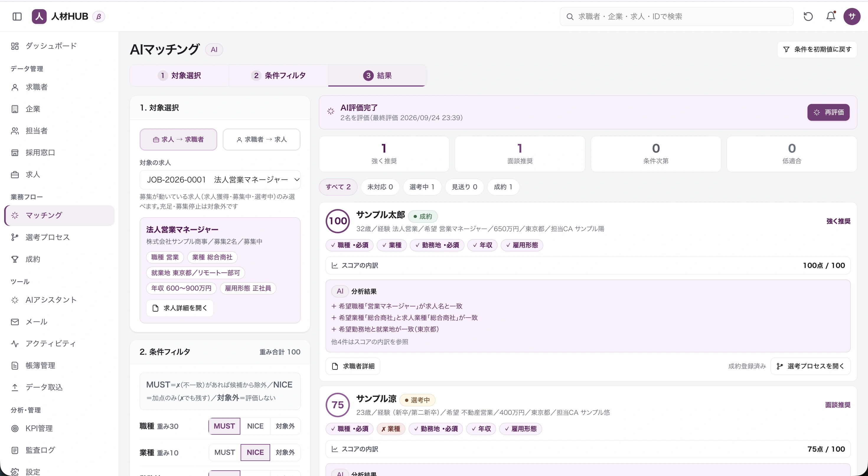Image resolution: width=868 pixels, height=476 pixels.
Task: Open KPI管理 in sidebar
Action: click(59, 428)
